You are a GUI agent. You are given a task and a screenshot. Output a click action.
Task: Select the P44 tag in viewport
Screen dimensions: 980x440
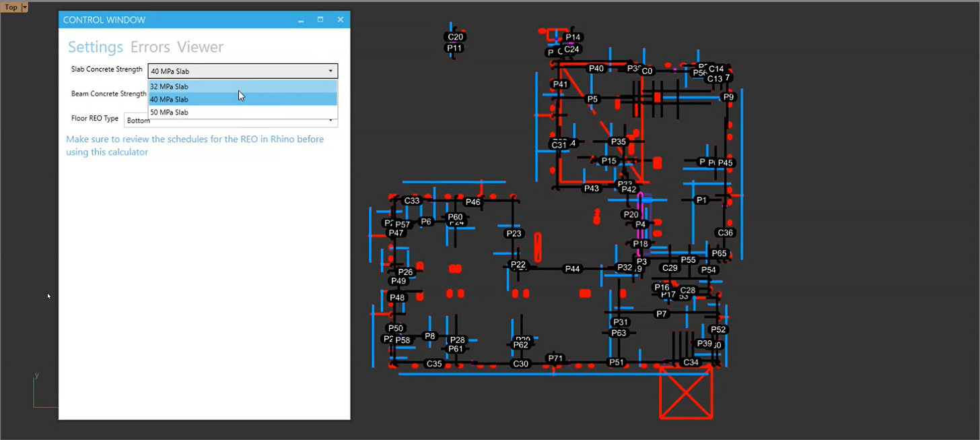(572, 269)
